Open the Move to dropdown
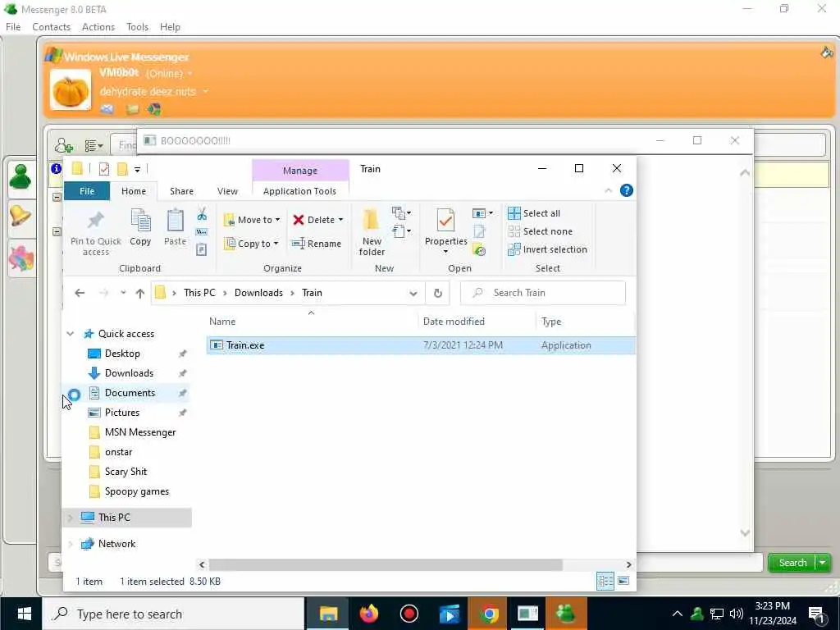This screenshot has height=630, width=840. coord(252,220)
